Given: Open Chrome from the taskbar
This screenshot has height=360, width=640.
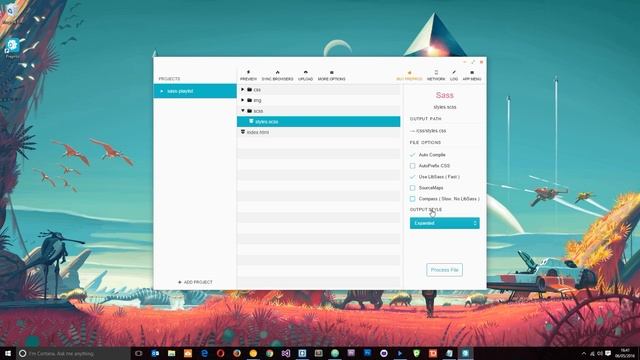Looking at the screenshot, I should (x=269, y=353).
